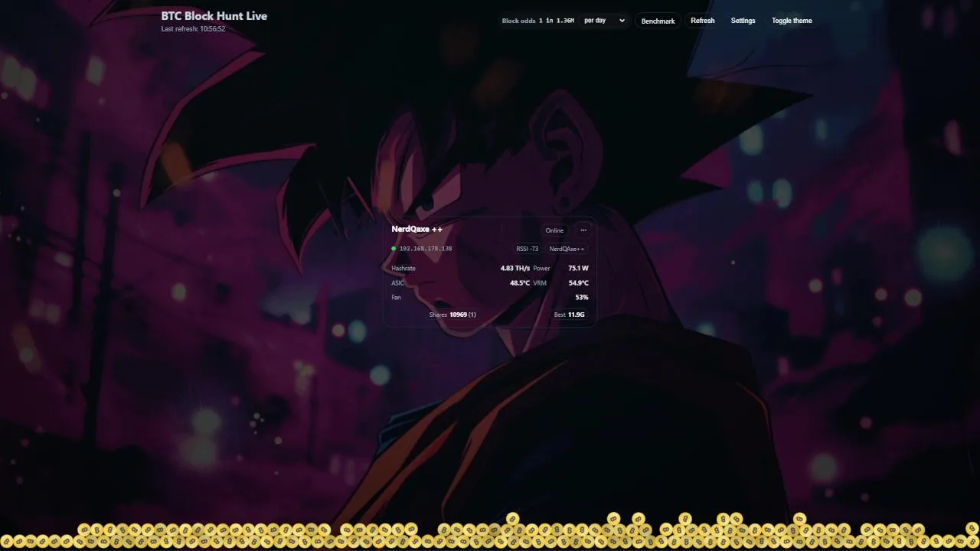Image resolution: width=980 pixels, height=551 pixels.
Task: Click the Shares 10969 counter
Action: tap(452, 315)
